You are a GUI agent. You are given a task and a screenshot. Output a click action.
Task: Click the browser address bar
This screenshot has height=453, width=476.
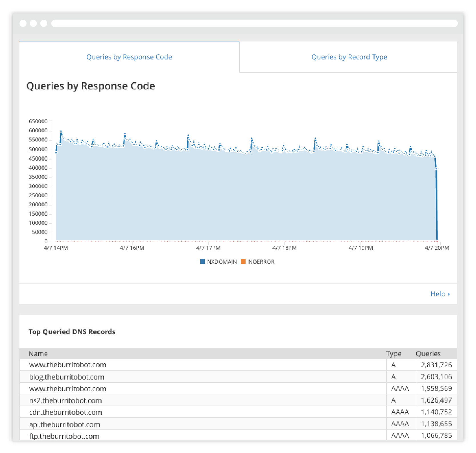tap(254, 23)
